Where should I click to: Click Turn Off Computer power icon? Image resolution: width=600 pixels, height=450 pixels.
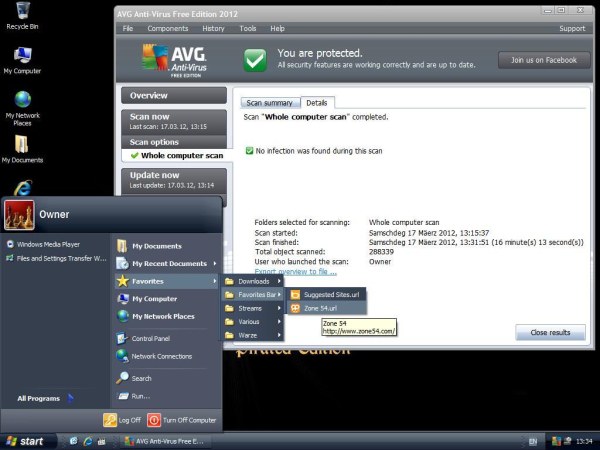[154, 420]
